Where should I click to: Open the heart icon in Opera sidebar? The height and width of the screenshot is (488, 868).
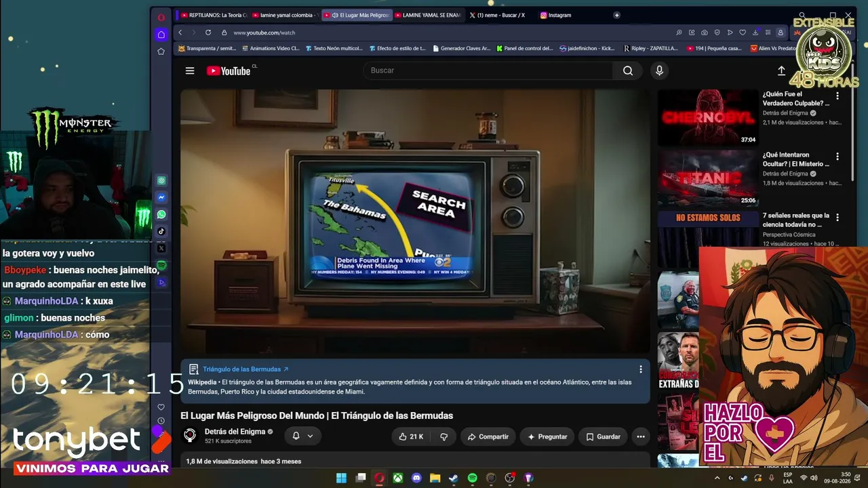coord(161,407)
